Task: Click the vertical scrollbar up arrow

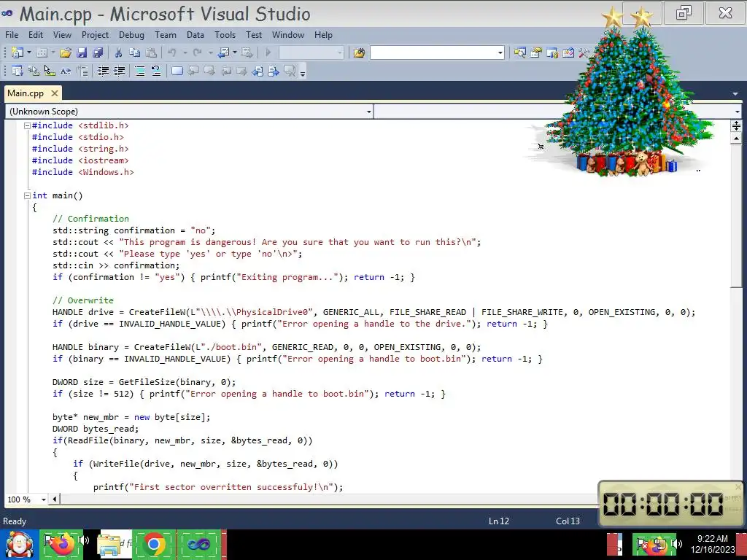Action: click(737, 139)
